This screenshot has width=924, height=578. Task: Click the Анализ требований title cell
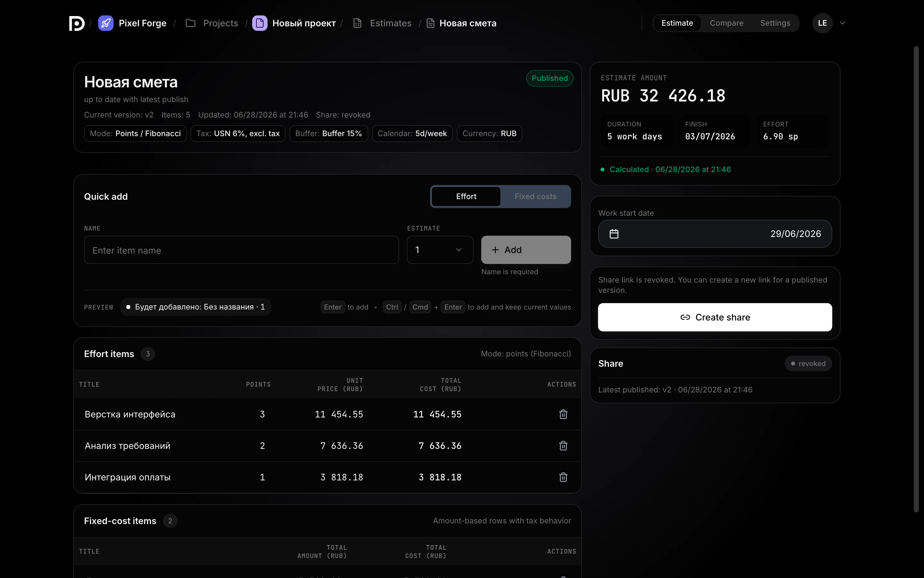point(127,446)
